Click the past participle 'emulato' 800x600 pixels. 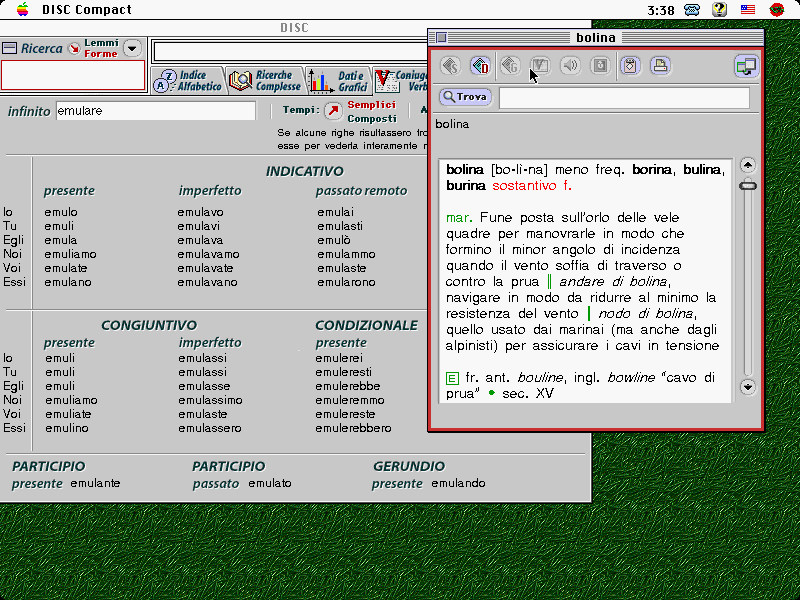(270, 483)
